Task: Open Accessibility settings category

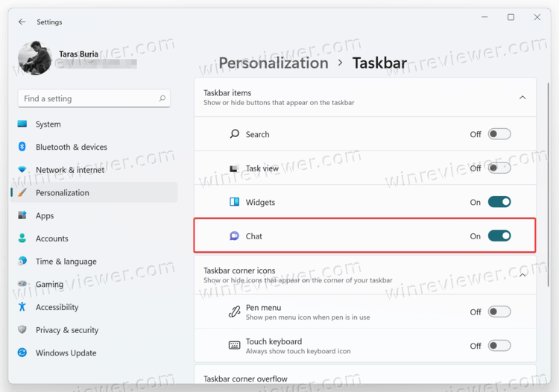Action: click(94, 307)
